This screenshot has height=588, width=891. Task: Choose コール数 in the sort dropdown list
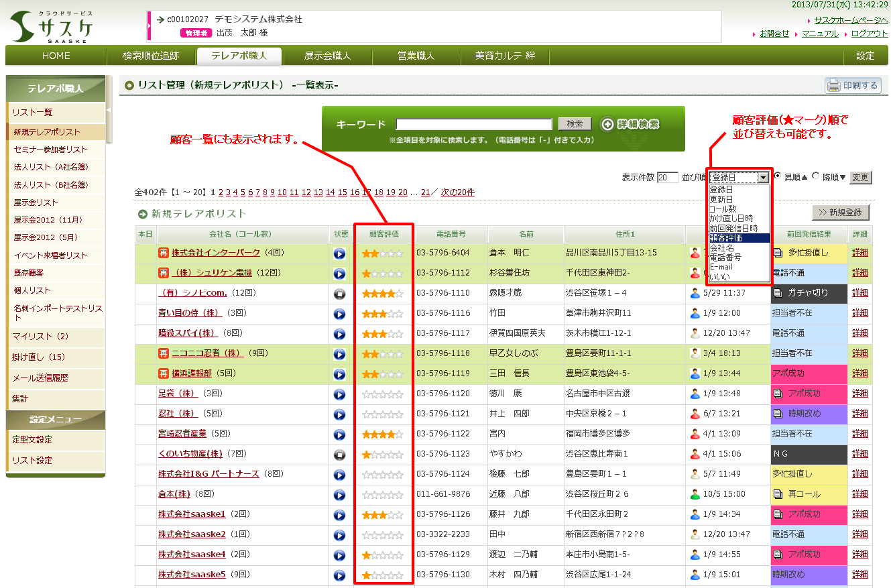point(723,209)
